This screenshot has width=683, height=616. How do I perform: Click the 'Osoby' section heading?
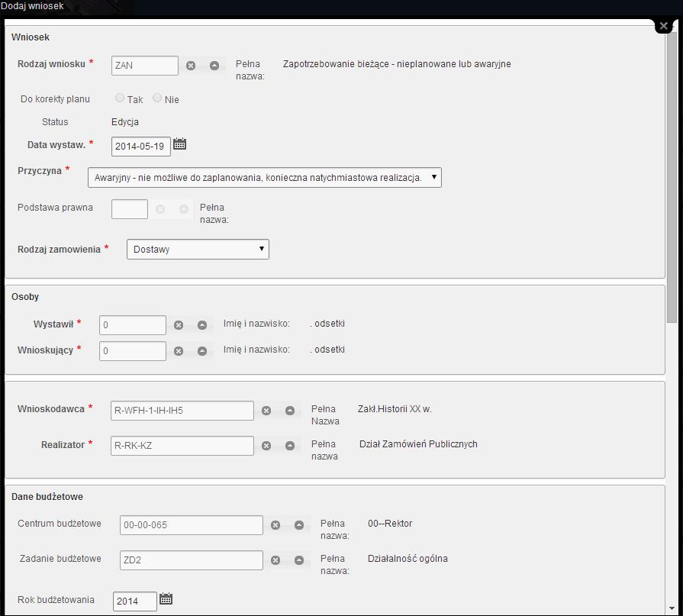[25, 297]
